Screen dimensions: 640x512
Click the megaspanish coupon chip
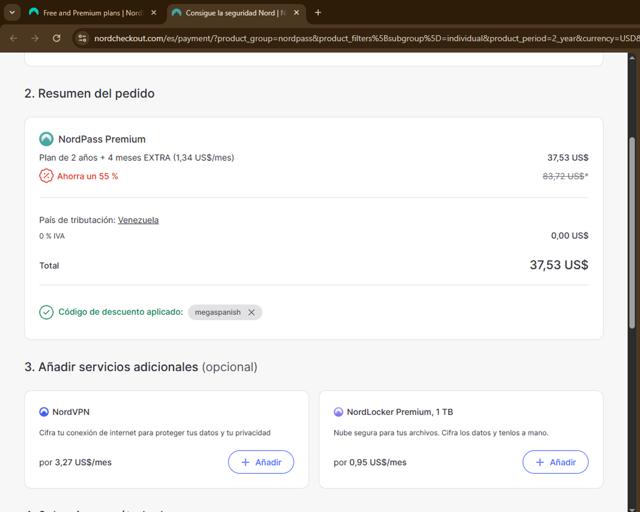point(225,312)
